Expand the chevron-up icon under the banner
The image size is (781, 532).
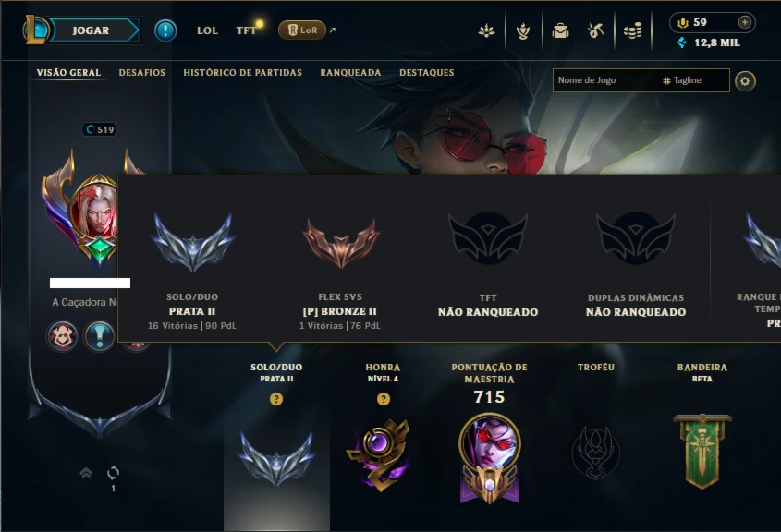[86, 472]
